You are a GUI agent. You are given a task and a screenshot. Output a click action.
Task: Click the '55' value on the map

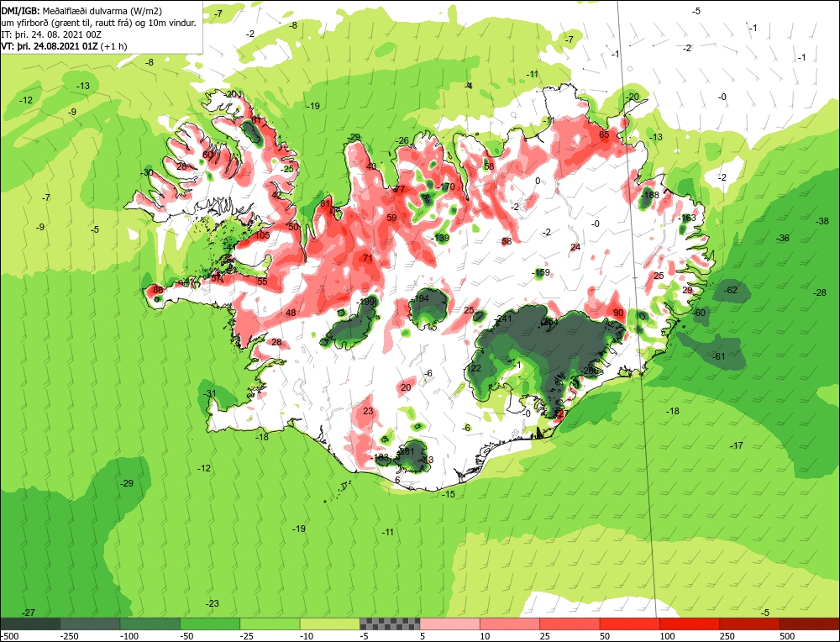[262, 281]
